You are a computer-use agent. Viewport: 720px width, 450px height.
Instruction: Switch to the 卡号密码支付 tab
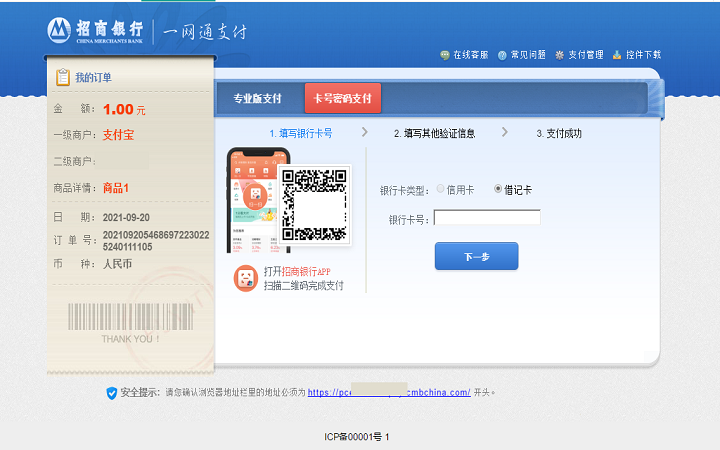tap(343, 99)
